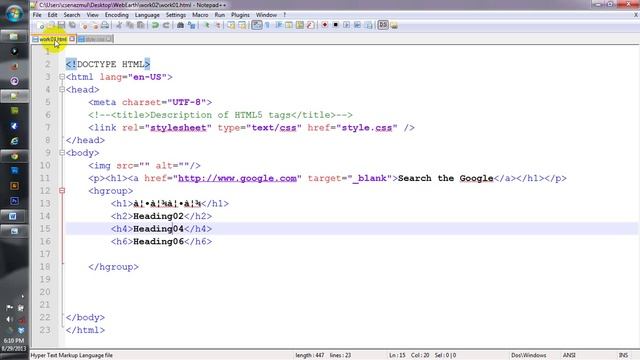
Task: Open the File menu
Action: pyautogui.click(x=37, y=15)
